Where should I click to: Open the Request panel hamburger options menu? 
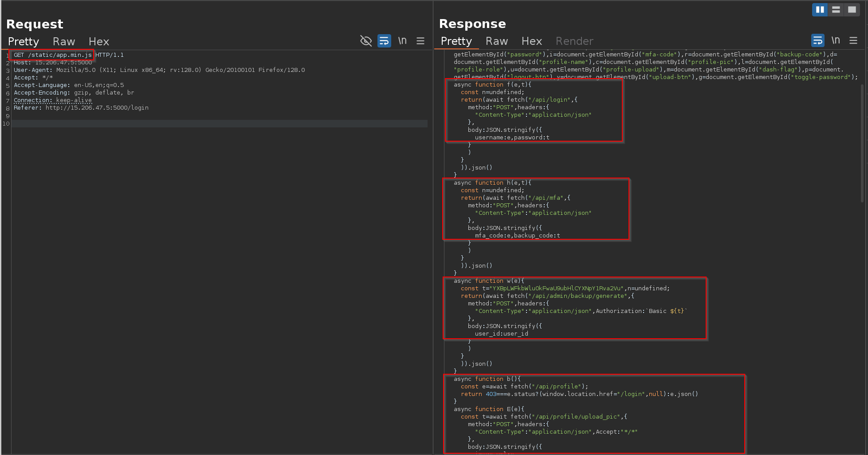[420, 41]
